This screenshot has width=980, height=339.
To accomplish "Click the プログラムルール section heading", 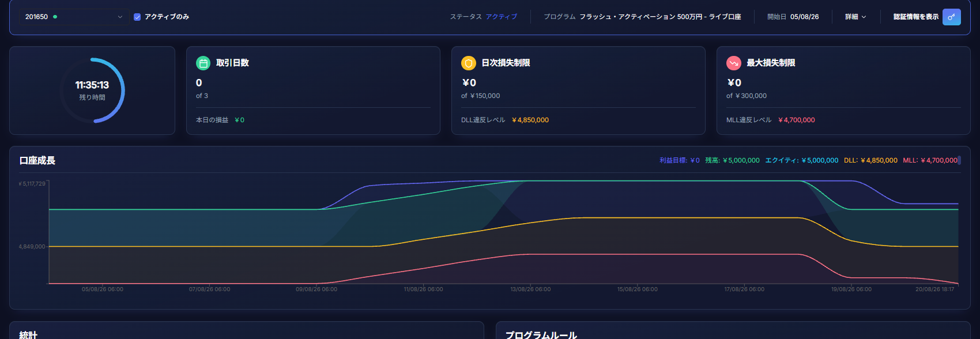I will 541,335.
